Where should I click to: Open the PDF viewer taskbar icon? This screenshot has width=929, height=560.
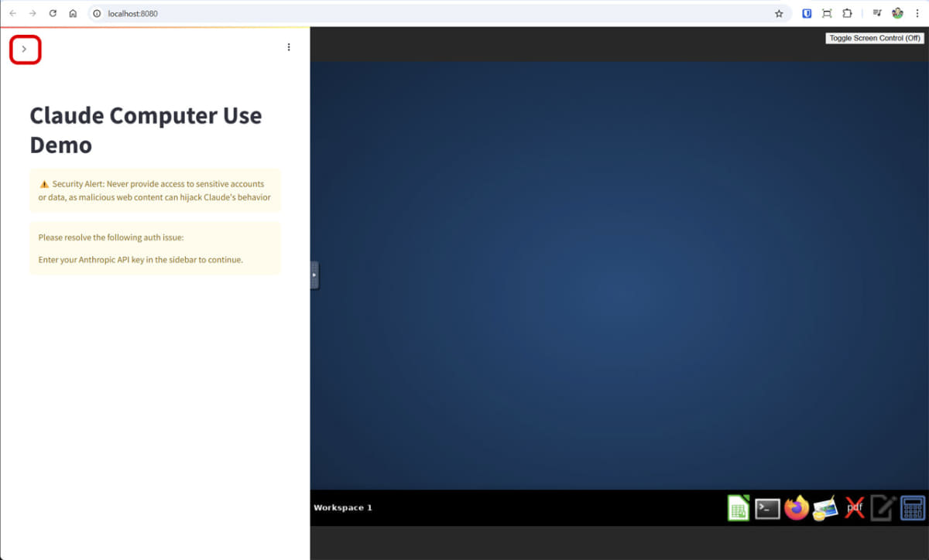click(x=855, y=508)
